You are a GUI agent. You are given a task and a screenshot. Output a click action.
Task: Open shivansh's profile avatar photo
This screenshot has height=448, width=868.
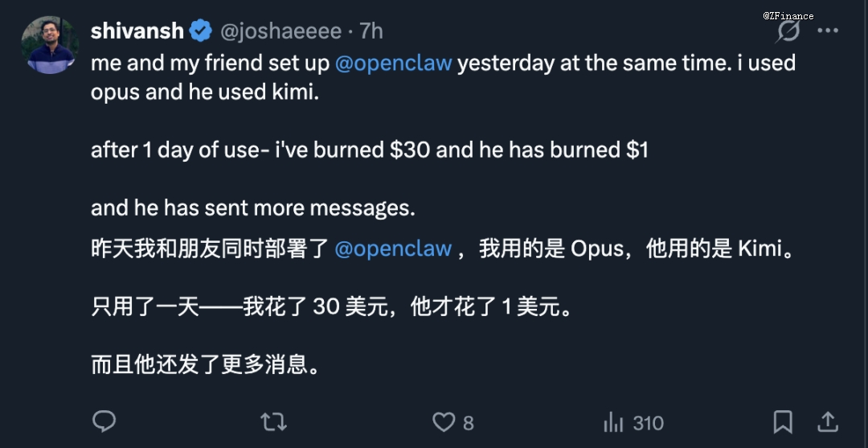click(x=50, y=46)
